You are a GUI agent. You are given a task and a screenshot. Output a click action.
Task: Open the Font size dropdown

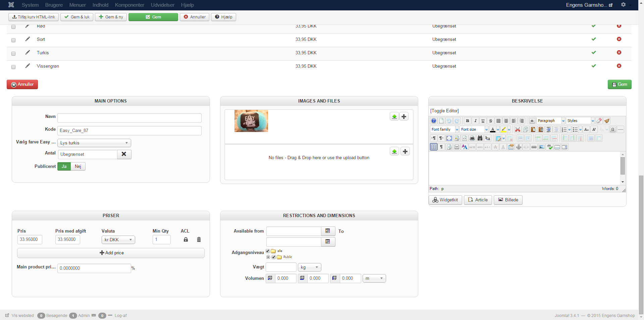[474, 129]
